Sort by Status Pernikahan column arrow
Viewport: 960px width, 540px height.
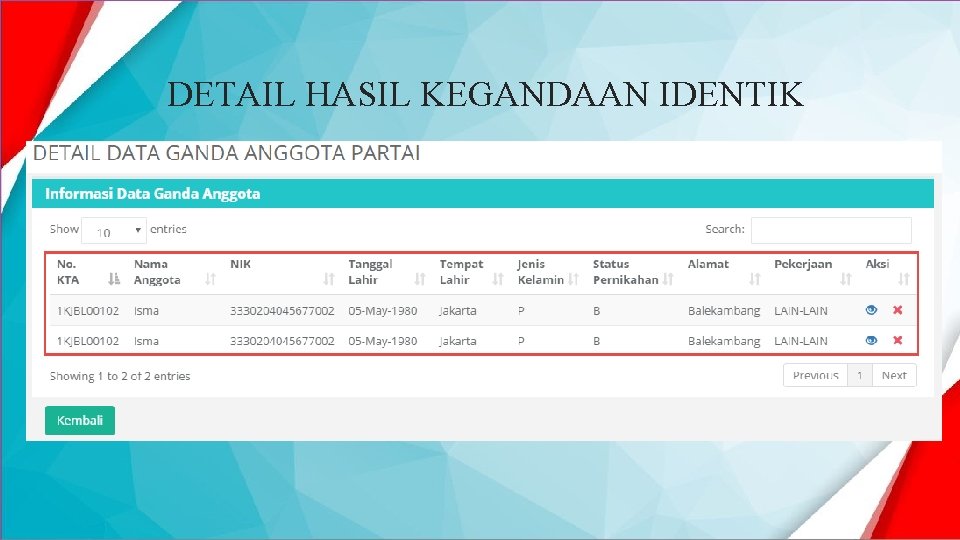(x=668, y=279)
